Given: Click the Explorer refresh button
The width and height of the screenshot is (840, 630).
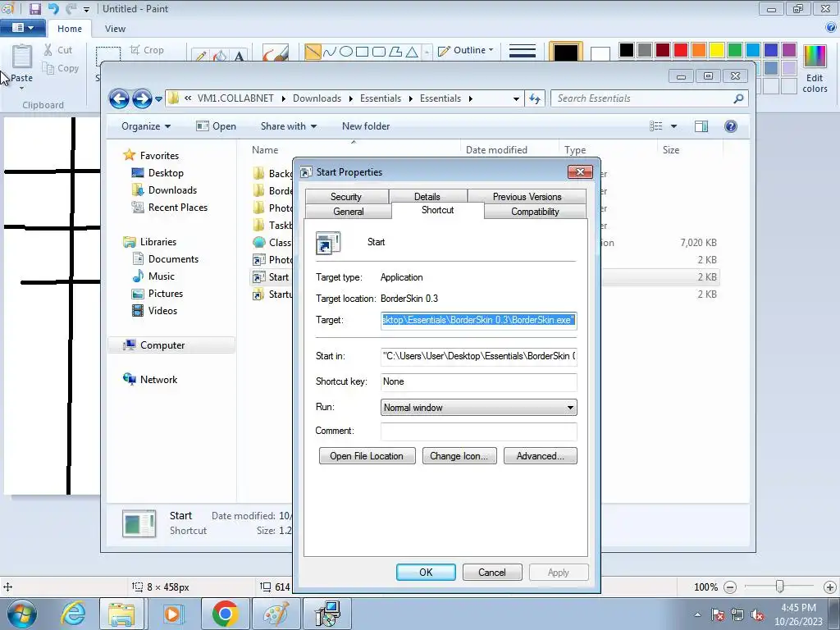Looking at the screenshot, I should click(535, 98).
